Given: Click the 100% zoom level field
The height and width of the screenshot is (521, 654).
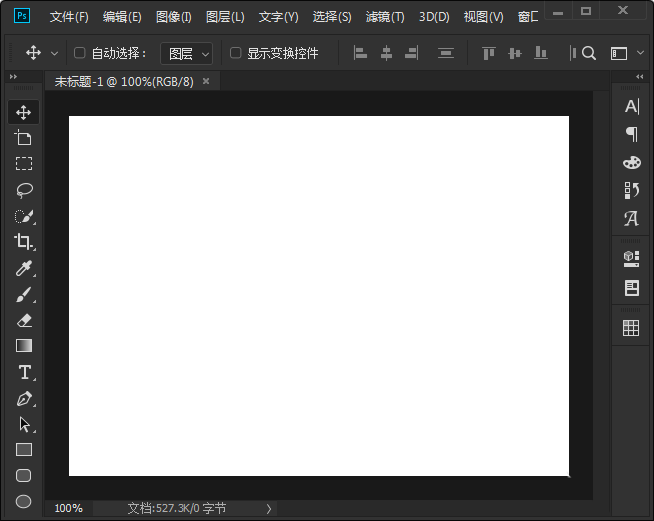Looking at the screenshot, I should (69, 508).
